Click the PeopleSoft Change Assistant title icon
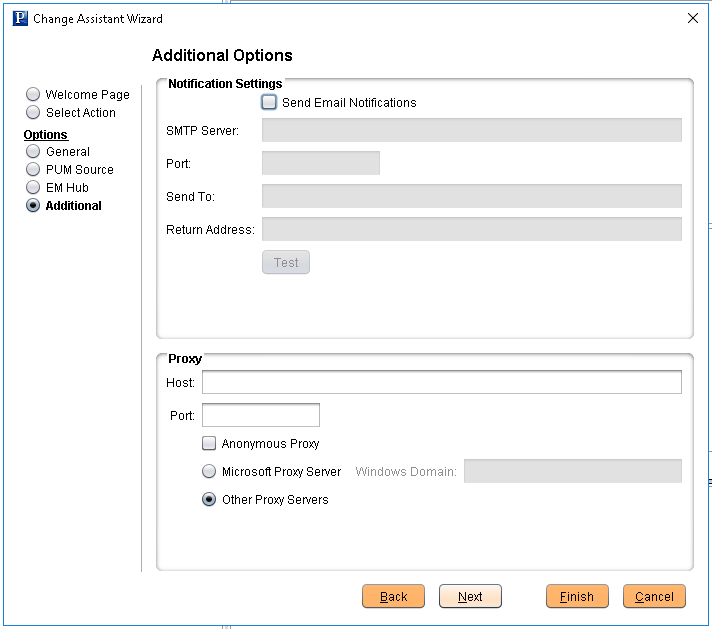The image size is (712, 629). (20, 19)
